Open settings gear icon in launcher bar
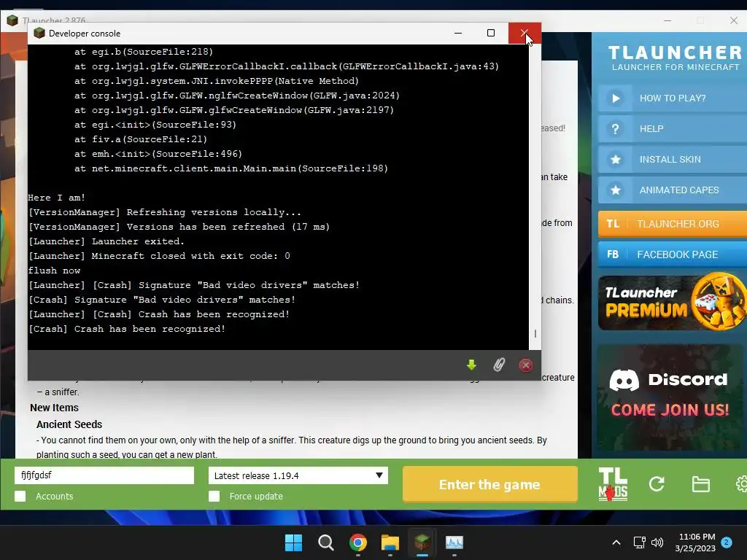The height and width of the screenshot is (560, 747). [741, 484]
